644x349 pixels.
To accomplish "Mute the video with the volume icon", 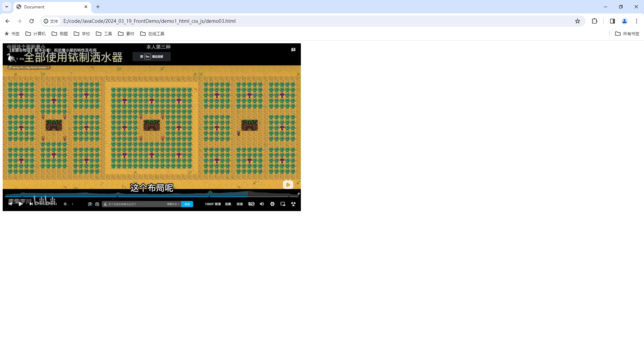I will pos(262,204).
